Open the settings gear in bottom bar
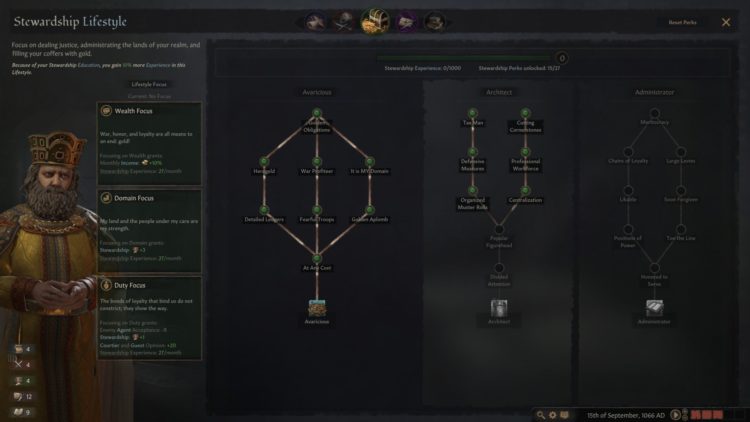Image resolution: width=750 pixels, height=422 pixels. (x=552, y=415)
